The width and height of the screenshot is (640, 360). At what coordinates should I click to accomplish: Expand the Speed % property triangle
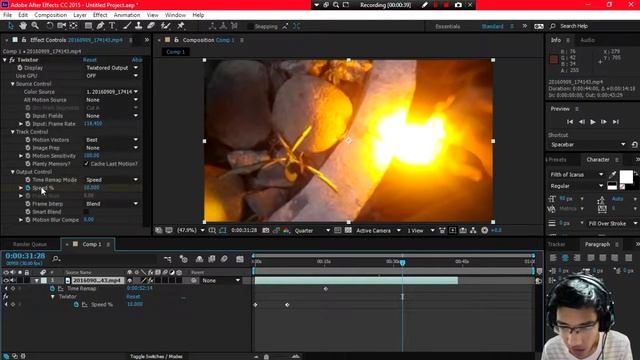(21, 188)
